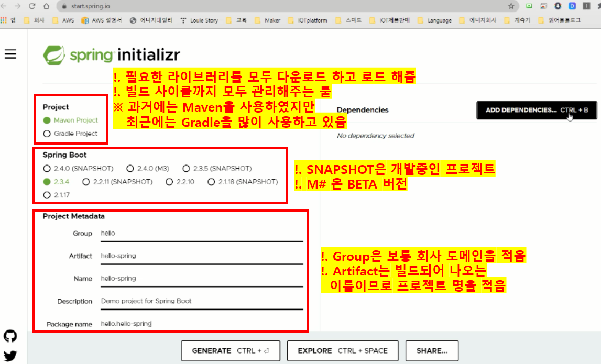Click the Artifact input field
This screenshot has height=364, width=601.
click(202, 256)
